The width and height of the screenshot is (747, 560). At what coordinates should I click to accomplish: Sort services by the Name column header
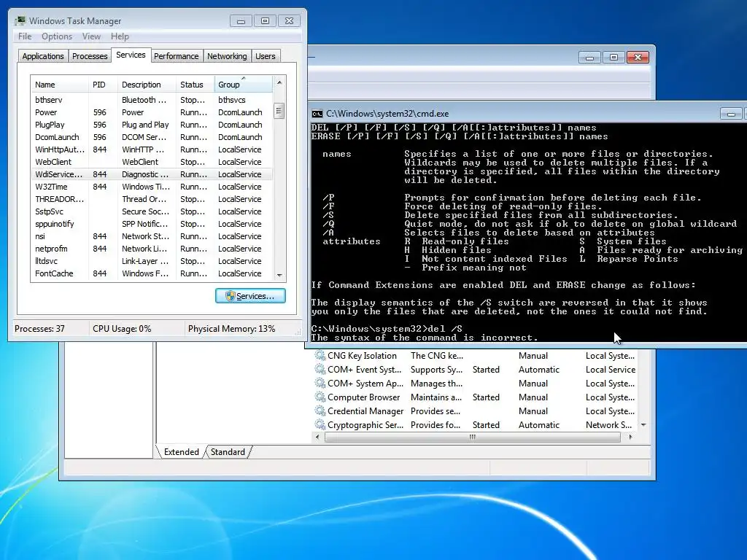[x=60, y=85]
